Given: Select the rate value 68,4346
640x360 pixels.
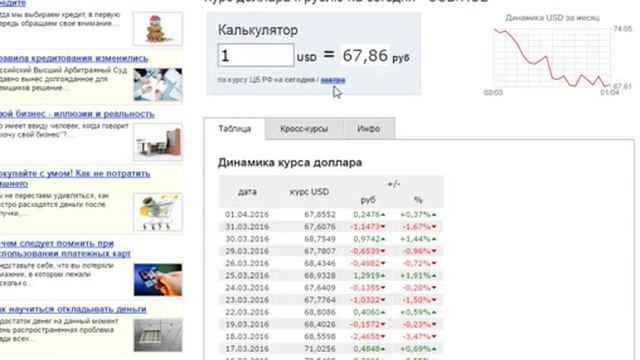Looking at the screenshot, I should tap(320, 263).
